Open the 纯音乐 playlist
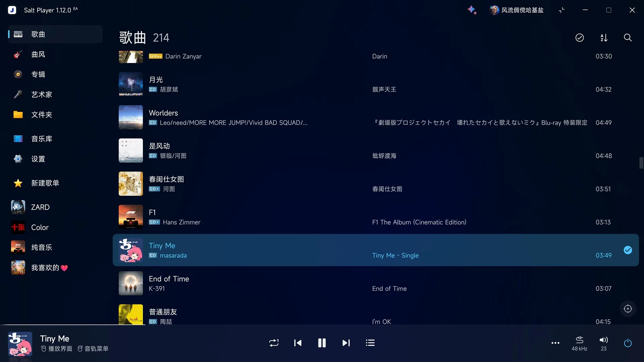The image size is (644, 362). [55, 247]
